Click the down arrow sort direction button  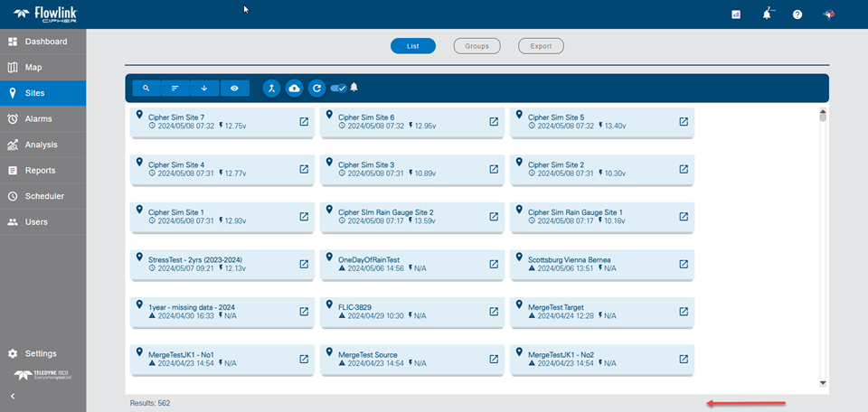click(204, 89)
